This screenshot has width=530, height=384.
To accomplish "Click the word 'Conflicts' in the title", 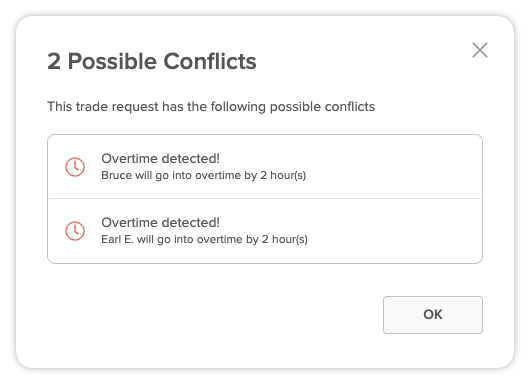I will point(210,61).
